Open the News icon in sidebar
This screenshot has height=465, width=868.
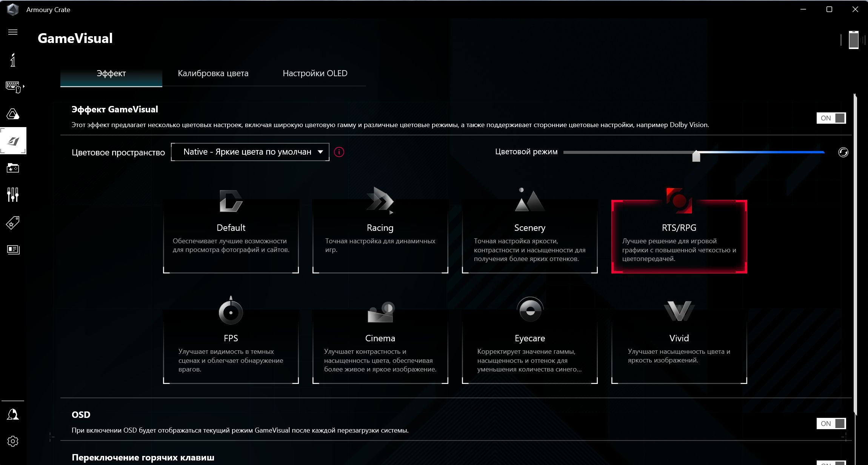[x=13, y=249]
